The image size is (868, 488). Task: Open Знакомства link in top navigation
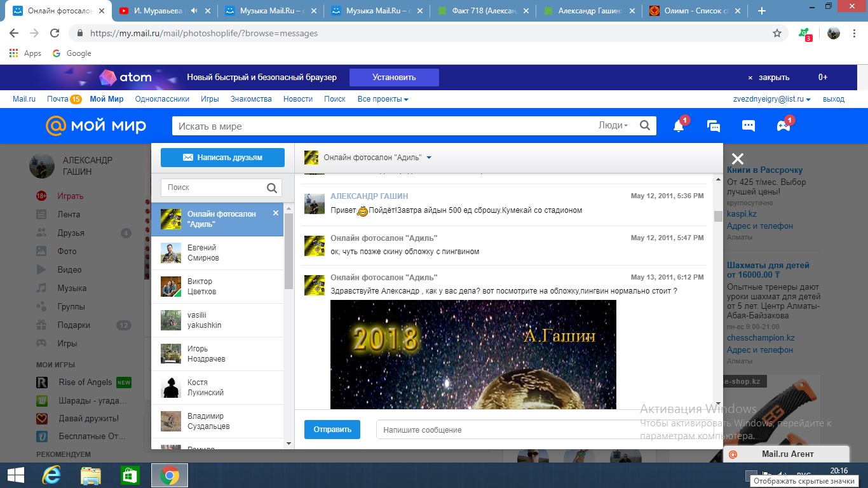tap(251, 99)
